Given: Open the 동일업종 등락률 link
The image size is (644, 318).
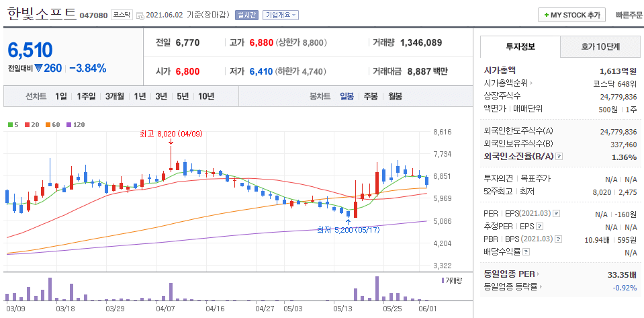Looking at the screenshot, I should (x=510, y=286).
